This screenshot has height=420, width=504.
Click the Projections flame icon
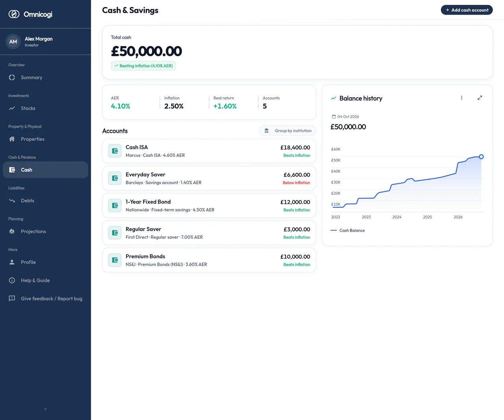click(x=12, y=231)
